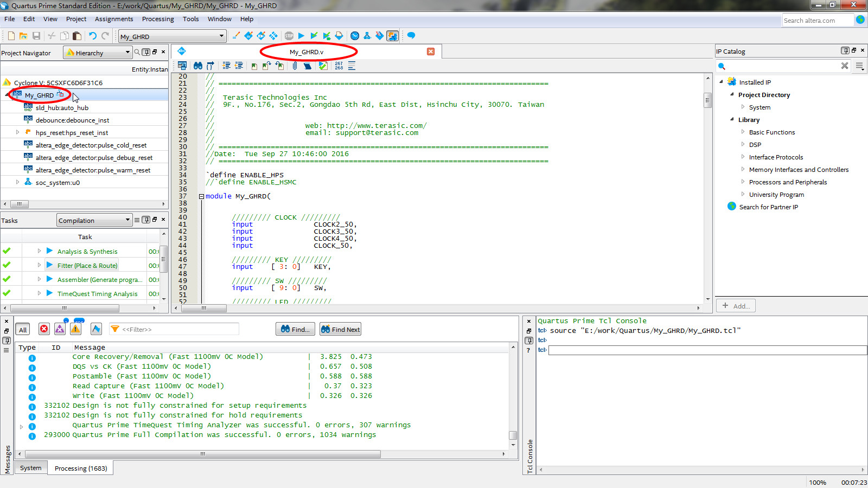This screenshot has height=488, width=868.
Task: Click the Find Next button
Action: point(340,329)
